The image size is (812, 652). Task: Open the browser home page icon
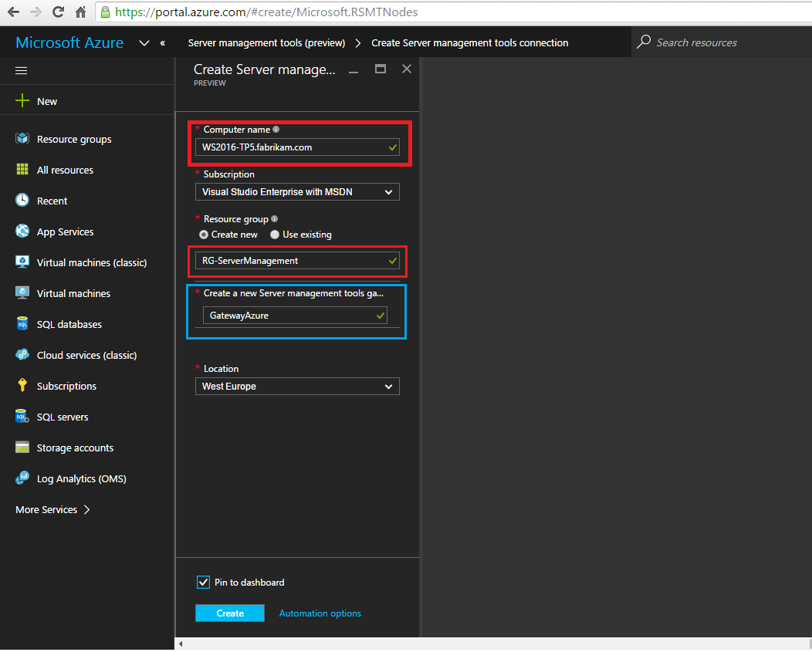click(x=81, y=12)
